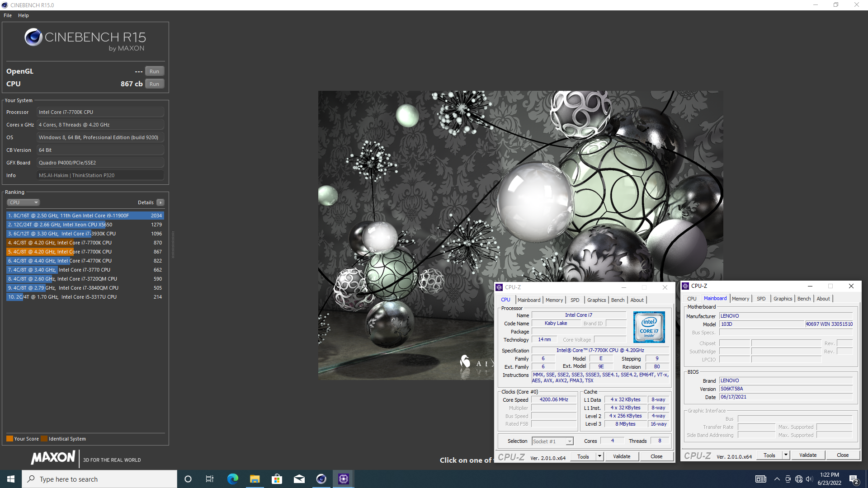Switch to Memory tab in left CPU-Z window
868x488 pixels.
[554, 300]
